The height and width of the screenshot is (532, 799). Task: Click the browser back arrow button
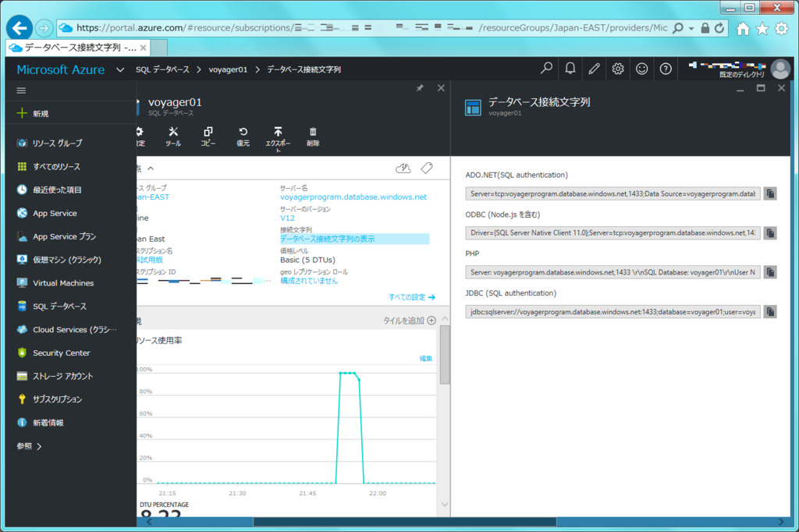coord(20,27)
